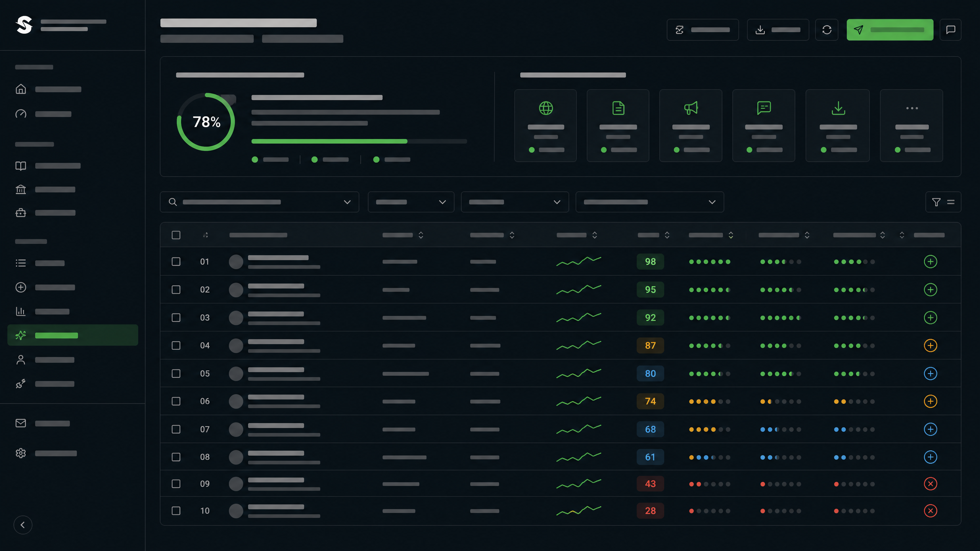The image size is (980, 551).
Task: Open the mail envelope sidebar icon
Action: (21, 423)
